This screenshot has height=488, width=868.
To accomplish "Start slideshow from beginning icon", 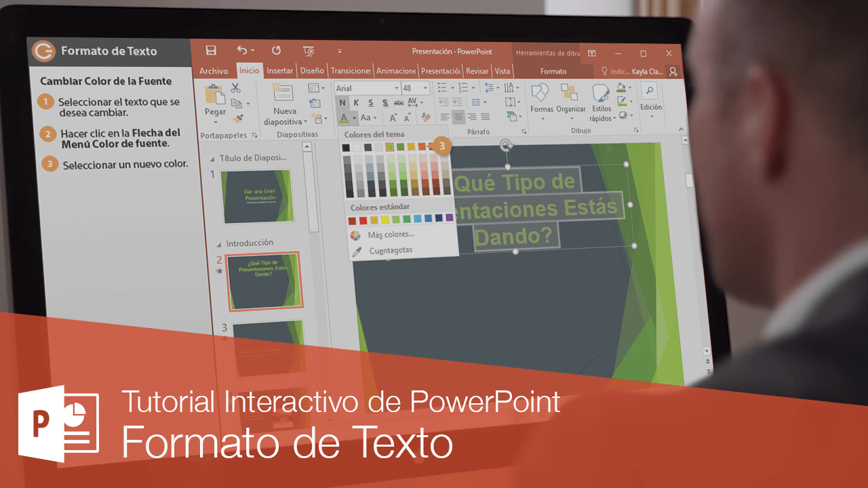I will (x=309, y=51).
